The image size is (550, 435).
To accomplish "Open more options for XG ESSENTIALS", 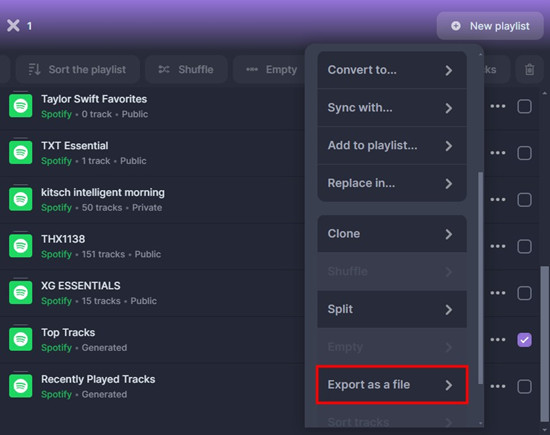I will point(498,293).
